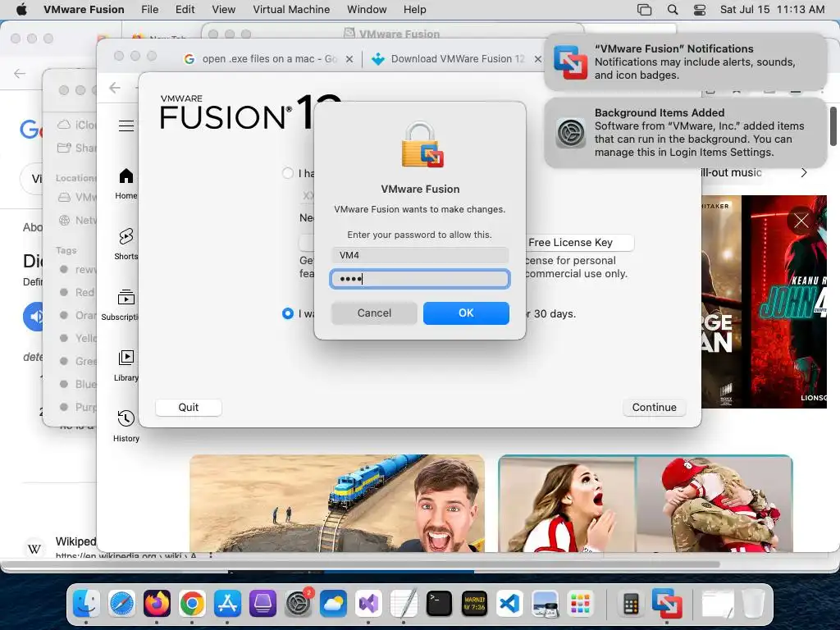Open Control Center in the menu bar
The height and width of the screenshot is (630, 840).
coord(700,10)
